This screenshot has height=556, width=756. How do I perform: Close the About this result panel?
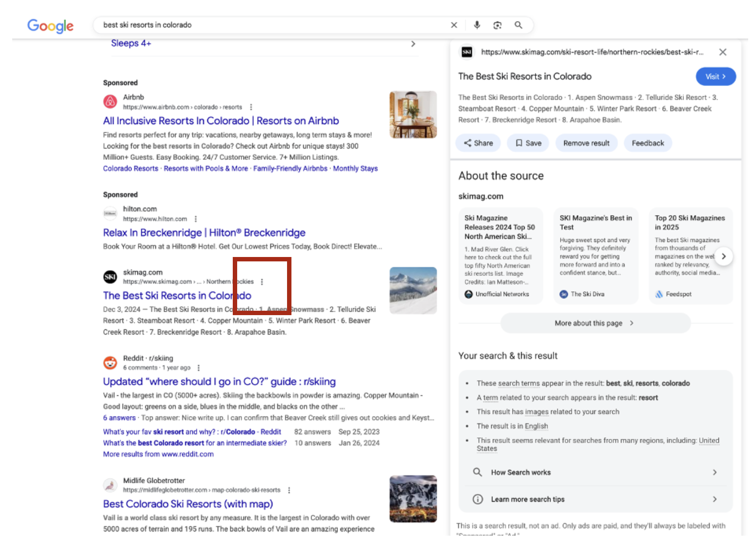pyautogui.click(x=723, y=52)
